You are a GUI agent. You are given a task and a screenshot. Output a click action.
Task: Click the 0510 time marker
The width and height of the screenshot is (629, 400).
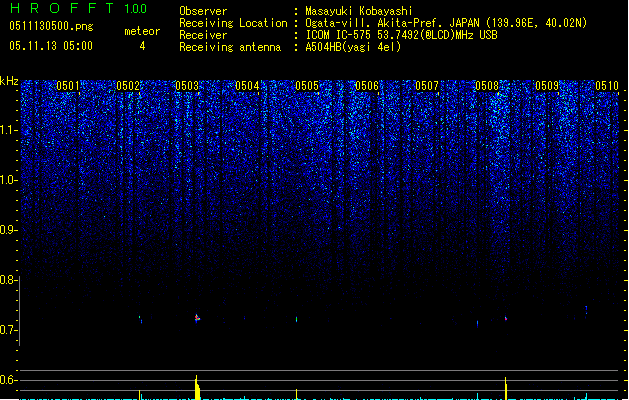pyautogui.click(x=607, y=85)
